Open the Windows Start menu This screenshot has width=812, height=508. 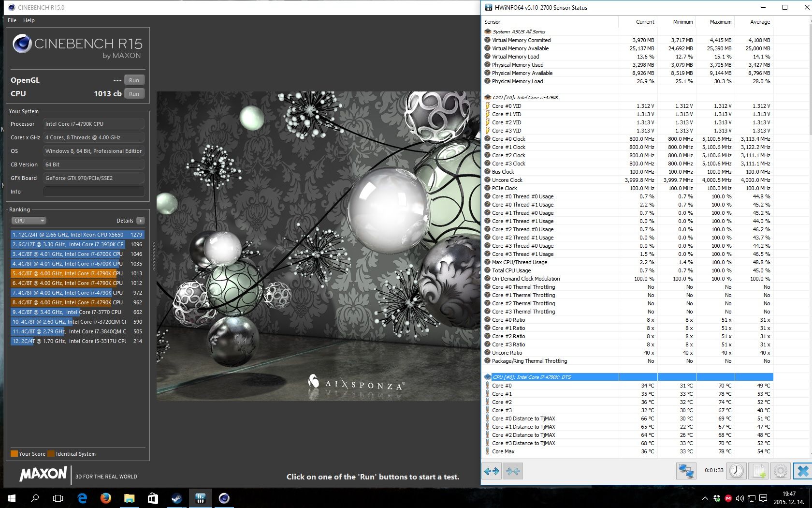(12, 498)
